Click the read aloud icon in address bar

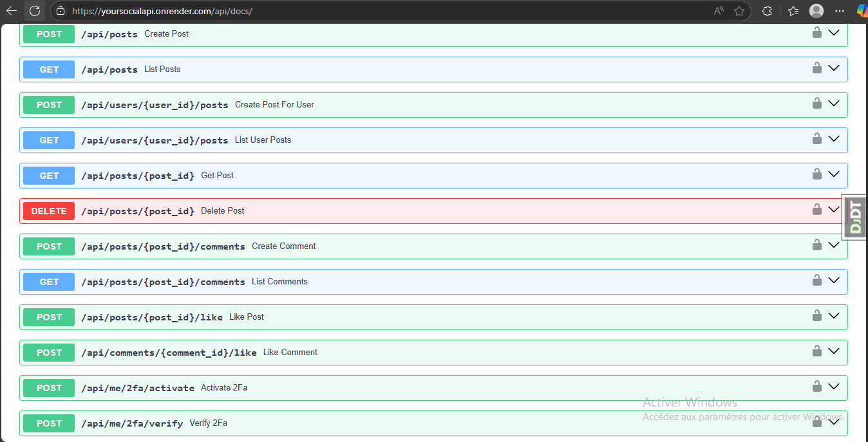pos(719,11)
